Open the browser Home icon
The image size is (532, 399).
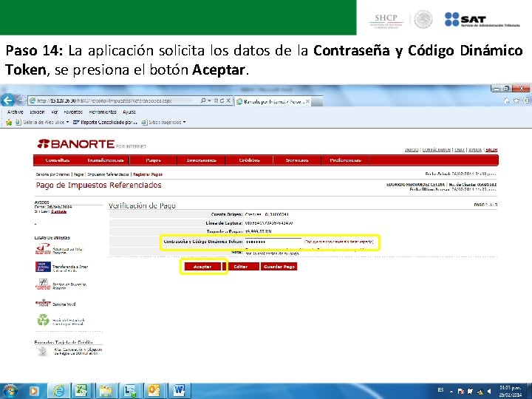click(x=507, y=100)
